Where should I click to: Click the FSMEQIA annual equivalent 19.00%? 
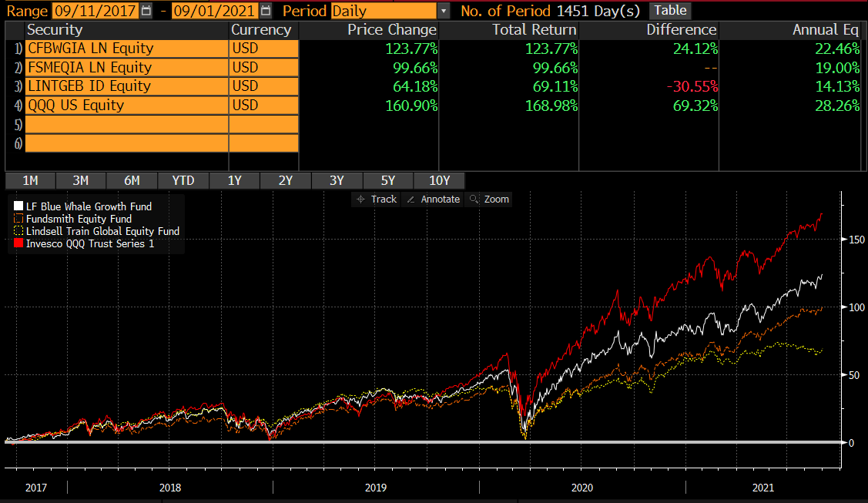pyautogui.click(x=837, y=68)
